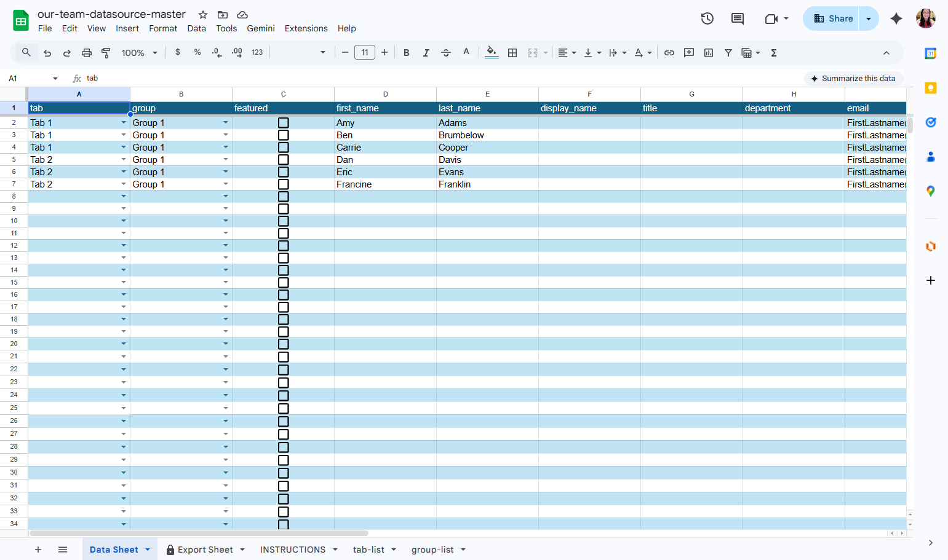Image resolution: width=948 pixels, height=560 pixels.
Task: Switch to the Export Sheet tab
Action: pos(205,550)
